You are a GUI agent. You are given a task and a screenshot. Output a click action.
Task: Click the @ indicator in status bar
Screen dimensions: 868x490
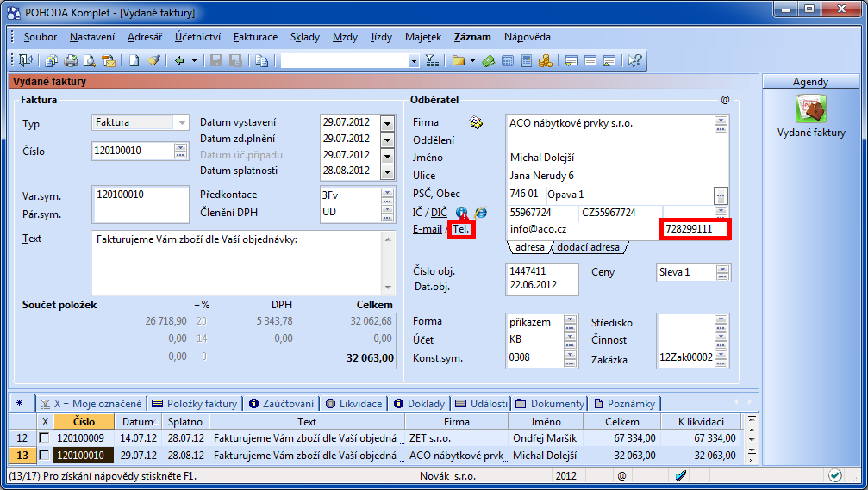tap(622, 475)
